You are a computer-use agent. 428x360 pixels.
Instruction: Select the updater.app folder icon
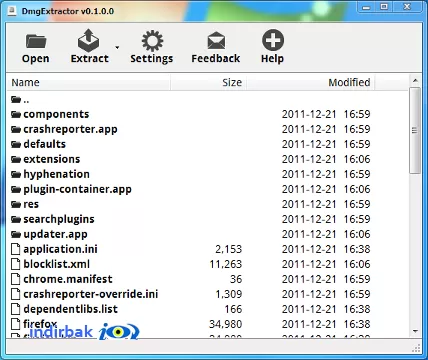(16, 234)
